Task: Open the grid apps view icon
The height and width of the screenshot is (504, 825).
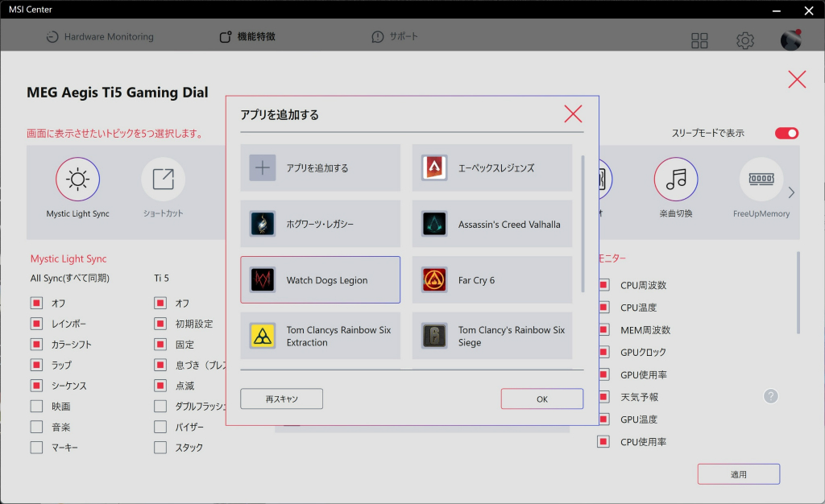Action: point(699,40)
